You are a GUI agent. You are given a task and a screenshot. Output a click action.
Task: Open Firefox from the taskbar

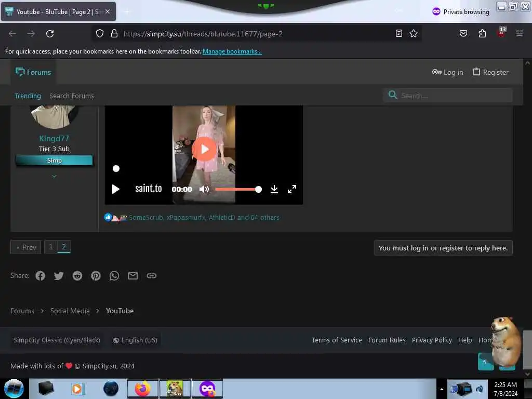pyautogui.click(x=143, y=389)
